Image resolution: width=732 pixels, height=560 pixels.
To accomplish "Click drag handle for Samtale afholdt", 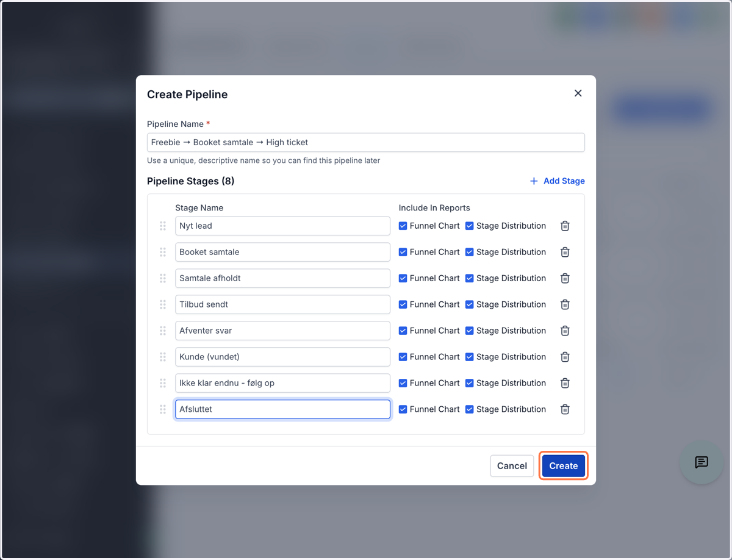I will point(163,278).
